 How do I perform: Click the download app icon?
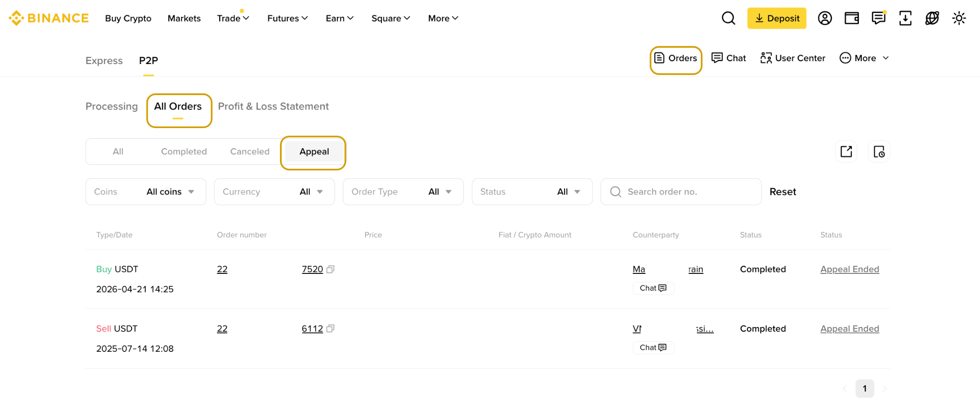(905, 18)
